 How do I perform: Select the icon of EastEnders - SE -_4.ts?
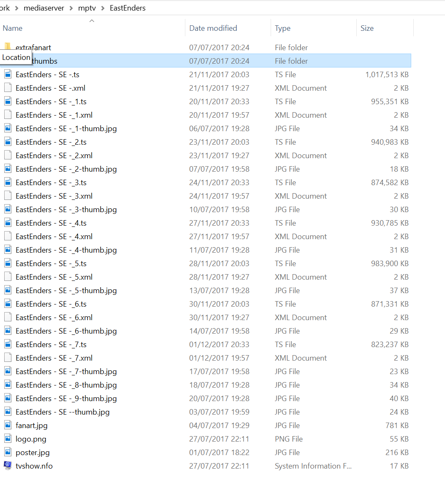click(8, 223)
